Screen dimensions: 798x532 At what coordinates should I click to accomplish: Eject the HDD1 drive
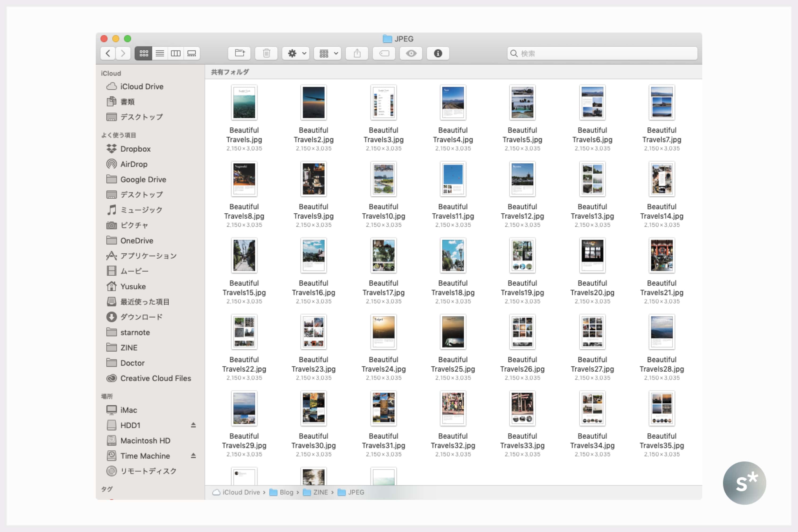coord(193,425)
